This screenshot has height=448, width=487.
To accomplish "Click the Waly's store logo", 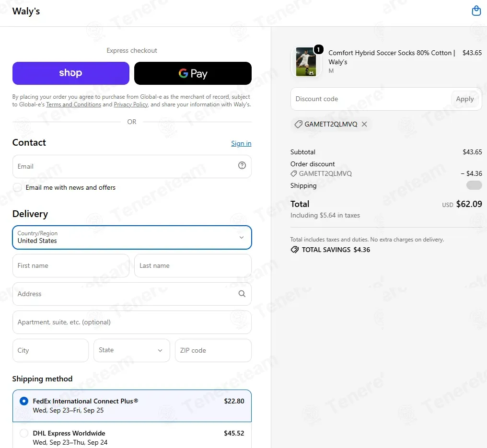I will pyautogui.click(x=26, y=11).
